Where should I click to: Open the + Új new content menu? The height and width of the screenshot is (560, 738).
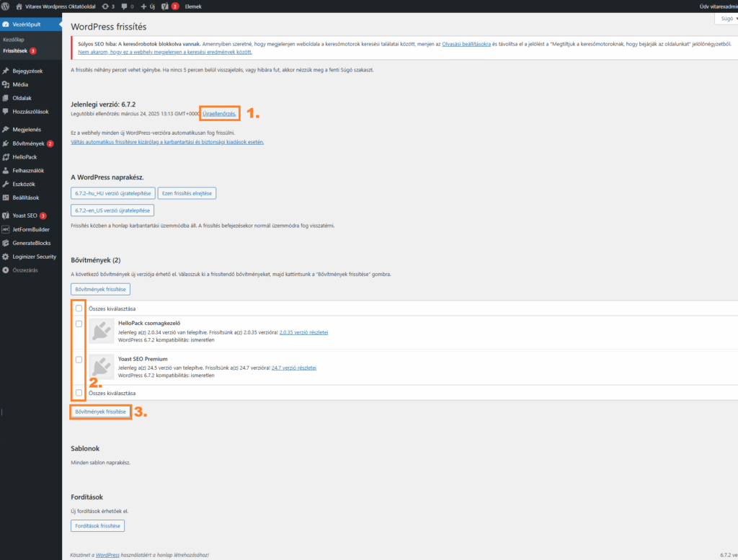click(x=148, y=6)
